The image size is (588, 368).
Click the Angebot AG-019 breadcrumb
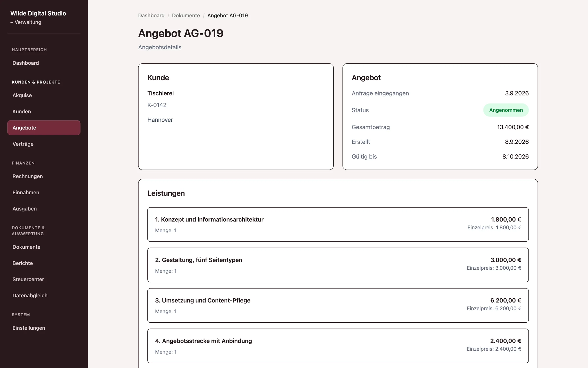228,15
